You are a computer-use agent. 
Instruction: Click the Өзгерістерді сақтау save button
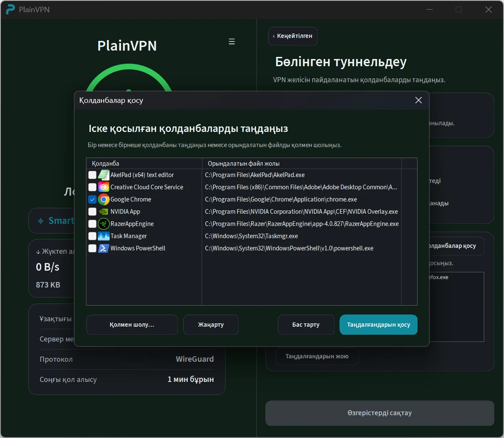(x=380, y=413)
